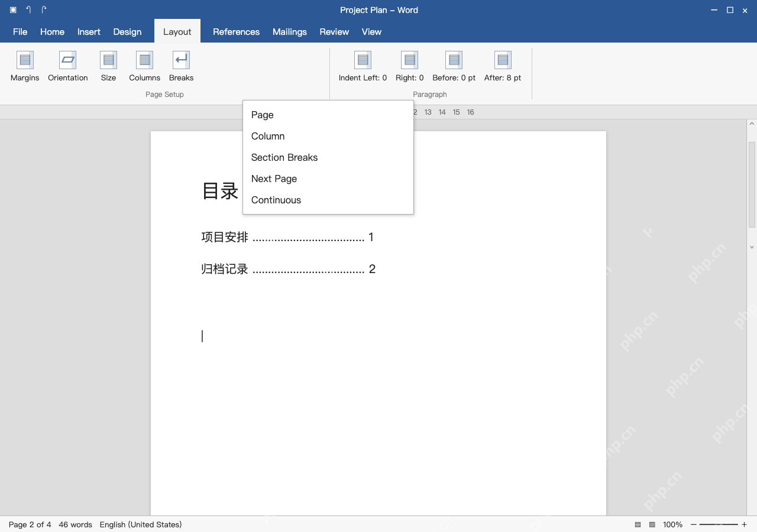Click the Project Plan – Word title
This screenshot has height=532, width=757.
click(x=379, y=10)
